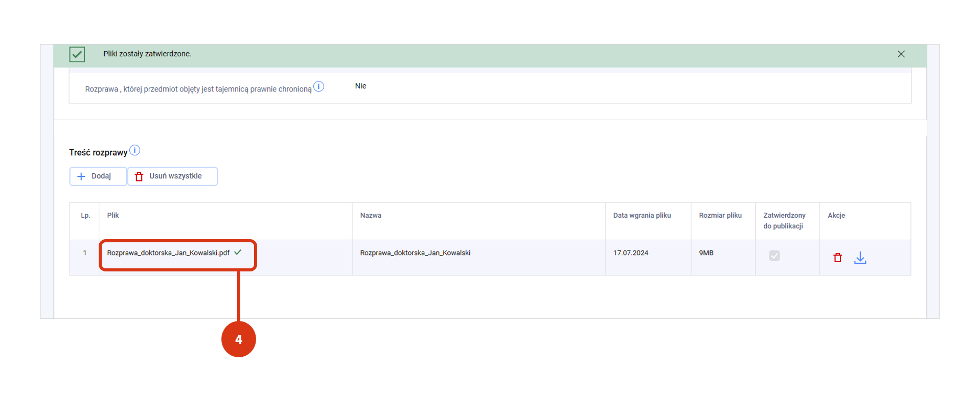The height and width of the screenshot is (413, 980).
Task: Dismiss the 'Pliki zostały zatwierdzone' notification banner
Action: tap(901, 54)
